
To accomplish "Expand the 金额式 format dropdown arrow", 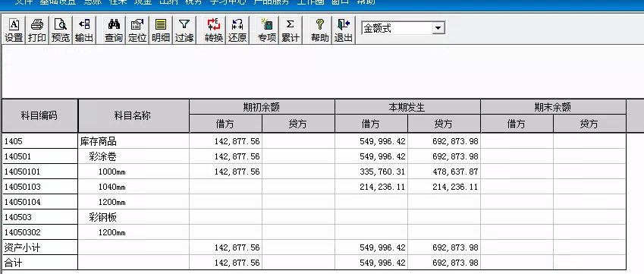I will (438, 28).
